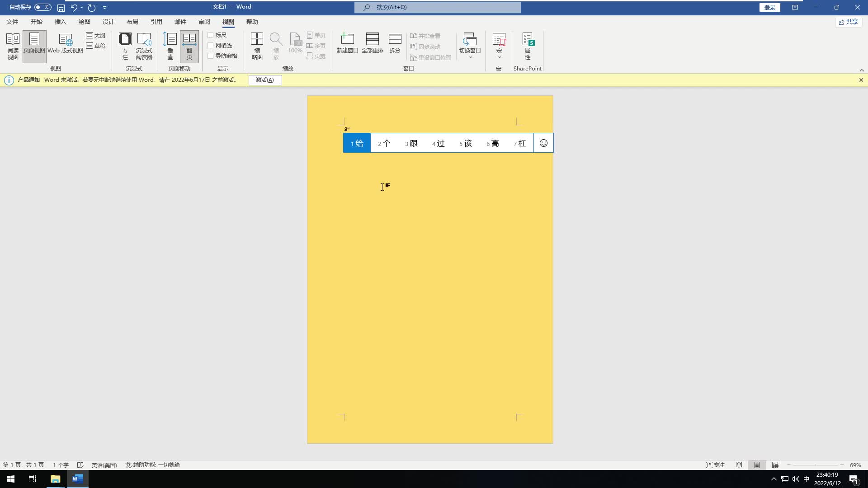Click Arrange All windows
This screenshot has width=868, height=488.
(x=372, y=44)
